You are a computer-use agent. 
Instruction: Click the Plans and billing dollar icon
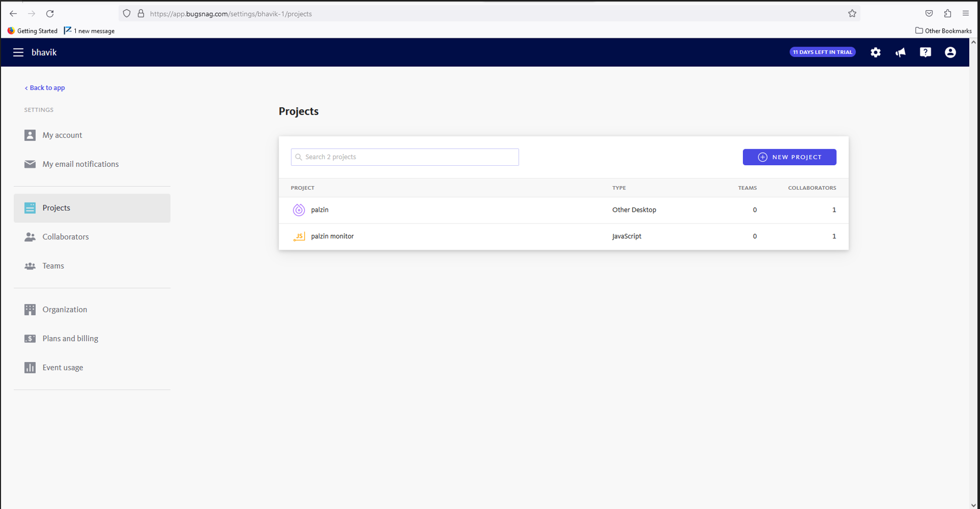(30, 339)
